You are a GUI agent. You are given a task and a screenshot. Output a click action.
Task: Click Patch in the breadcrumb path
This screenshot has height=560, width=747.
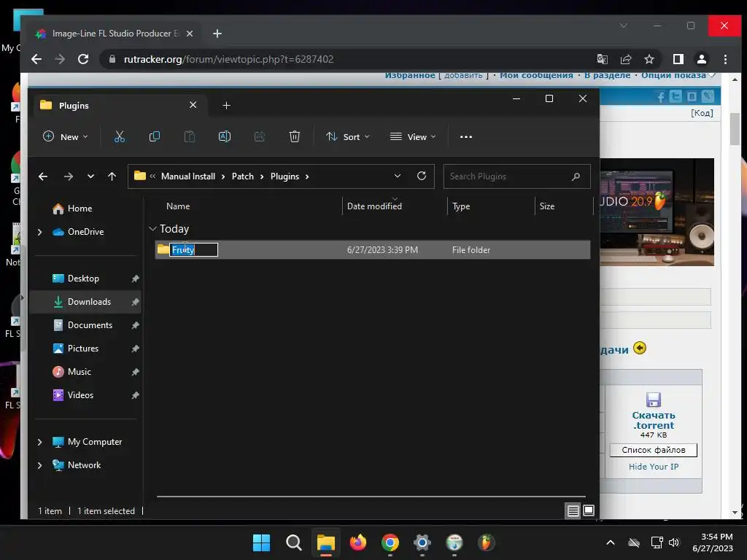[242, 176]
